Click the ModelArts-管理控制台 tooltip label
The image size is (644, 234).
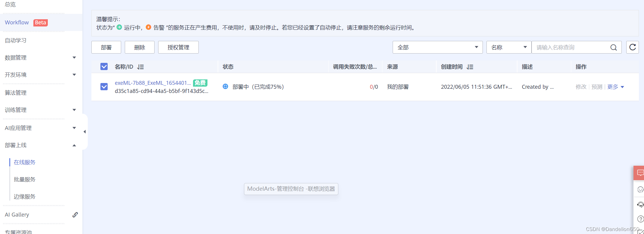(291, 189)
